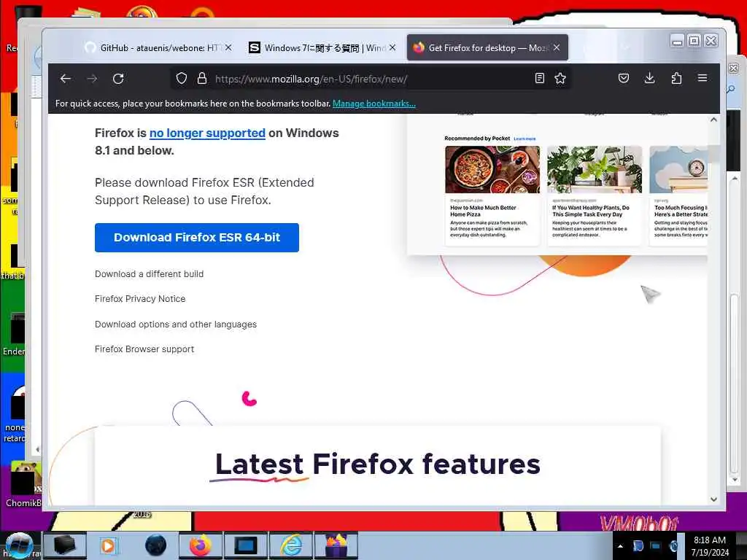Open Firefox Browser support link
Viewport: 747px width, 560px height.
pos(144,349)
